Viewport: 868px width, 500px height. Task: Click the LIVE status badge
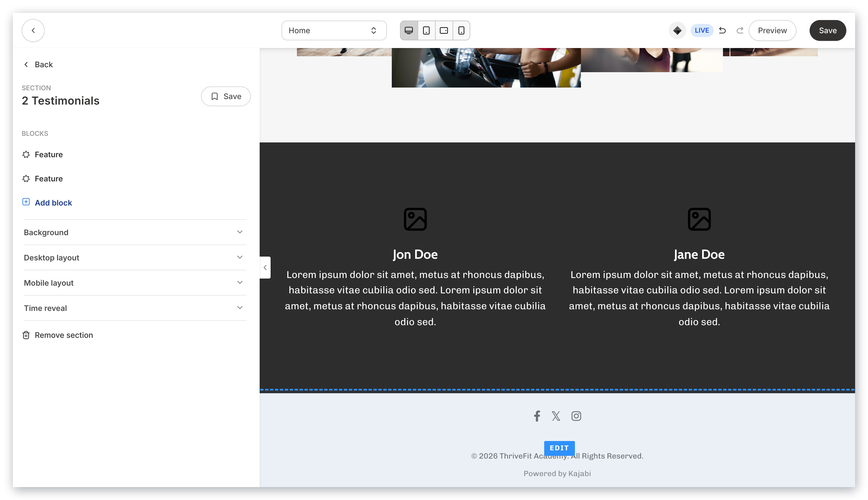pyautogui.click(x=702, y=30)
